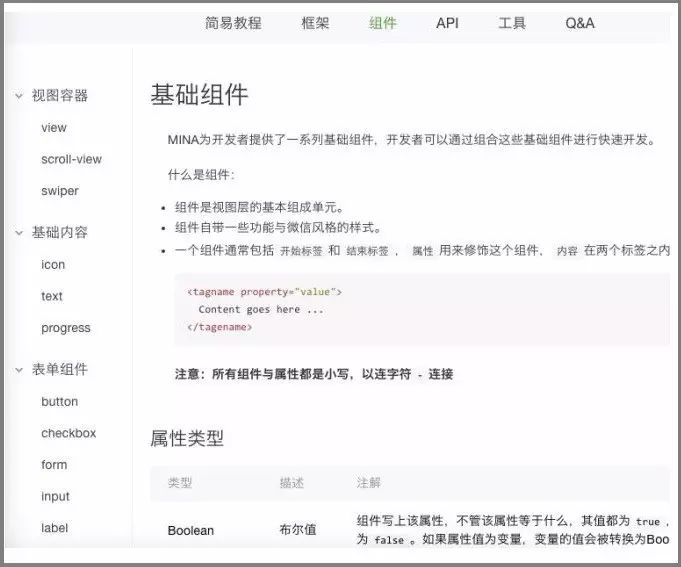This screenshot has height=567, width=681.
Task: Open the 简易教程 tab
Action: click(233, 23)
